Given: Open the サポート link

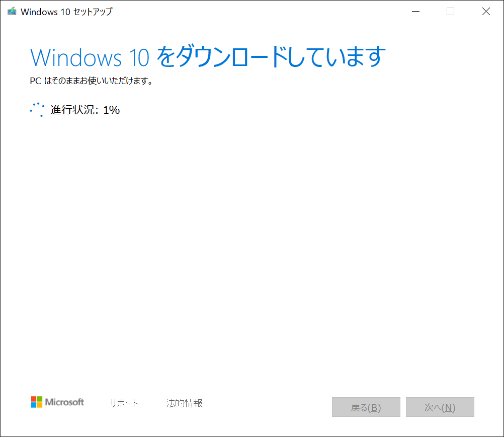Looking at the screenshot, I should (x=124, y=403).
